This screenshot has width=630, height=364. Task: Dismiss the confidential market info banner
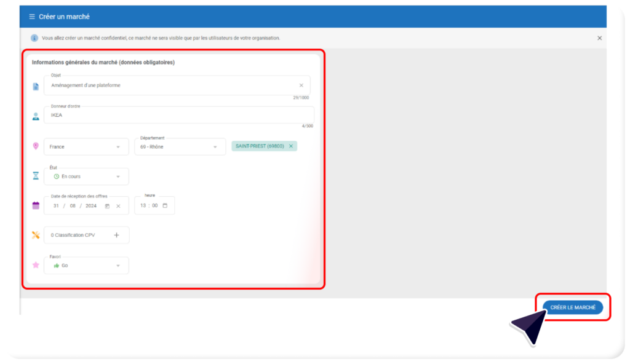[x=599, y=38]
